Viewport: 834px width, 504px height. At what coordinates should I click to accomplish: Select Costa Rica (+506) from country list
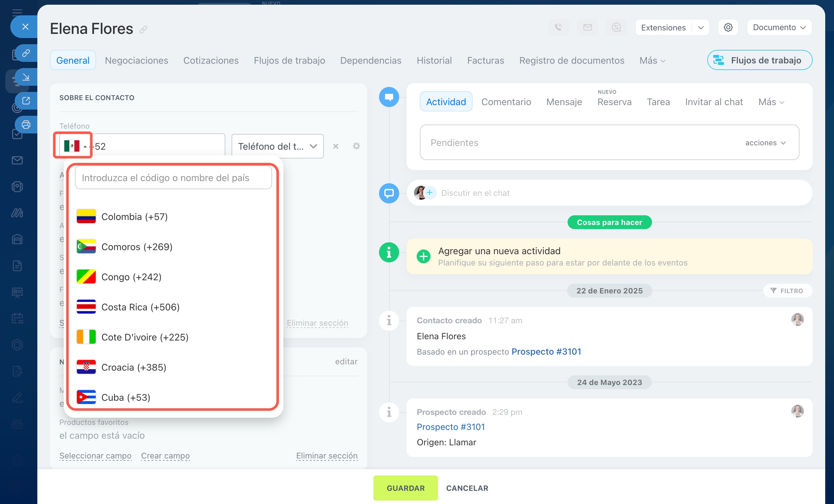[x=140, y=307]
